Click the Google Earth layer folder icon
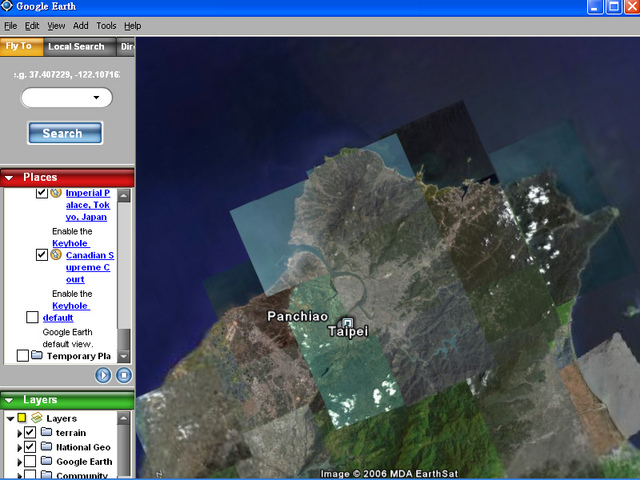640x480 pixels. (x=47, y=461)
